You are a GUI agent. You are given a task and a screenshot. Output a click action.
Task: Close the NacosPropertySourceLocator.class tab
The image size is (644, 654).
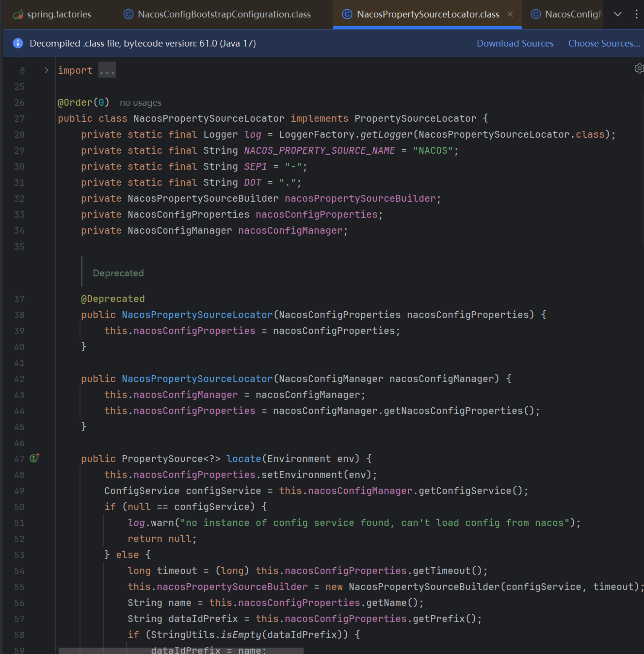(510, 14)
